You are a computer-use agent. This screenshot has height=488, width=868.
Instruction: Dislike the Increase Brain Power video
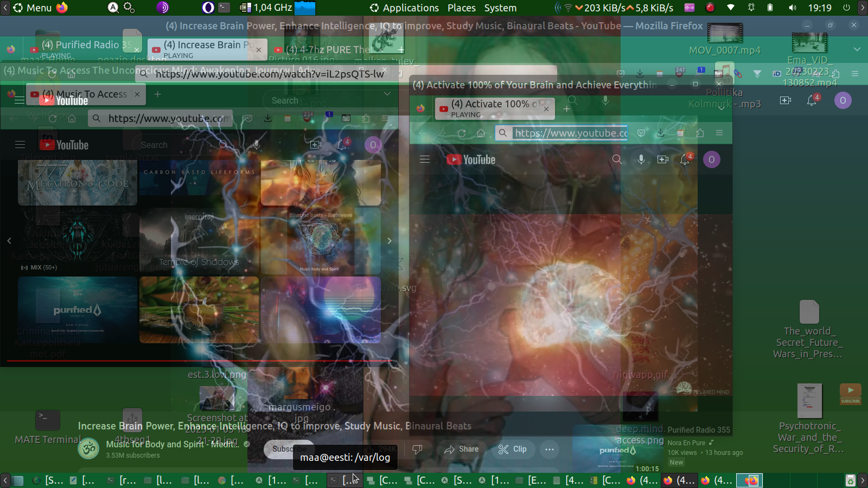tap(417, 449)
